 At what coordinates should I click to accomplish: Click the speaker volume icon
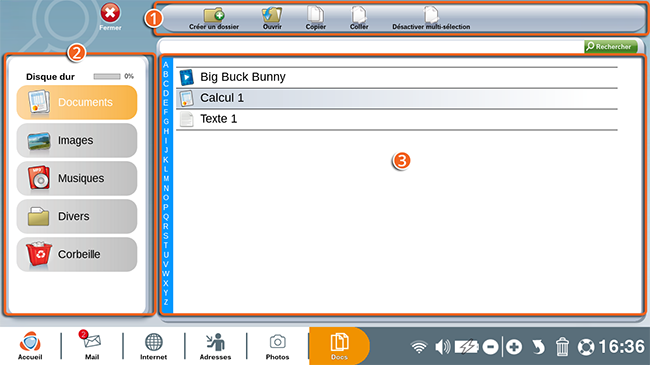[x=442, y=347]
